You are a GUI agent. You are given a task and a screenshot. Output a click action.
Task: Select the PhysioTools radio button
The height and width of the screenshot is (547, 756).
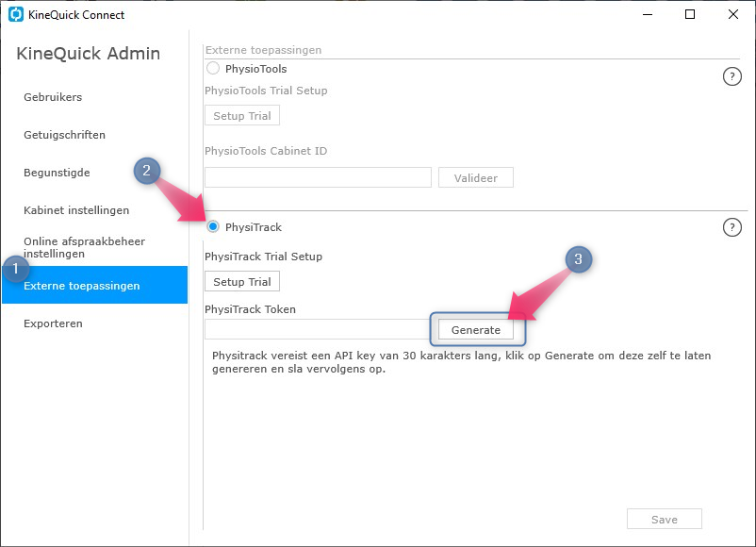[x=213, y=69]
